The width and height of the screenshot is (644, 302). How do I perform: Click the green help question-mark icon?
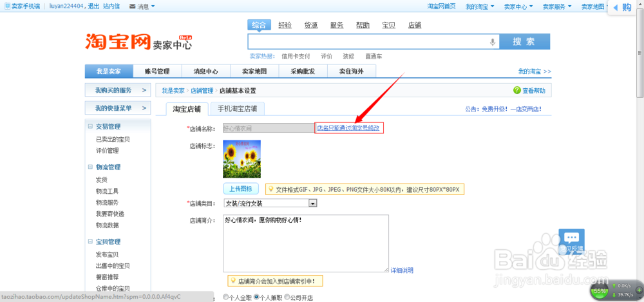(517, 90)
